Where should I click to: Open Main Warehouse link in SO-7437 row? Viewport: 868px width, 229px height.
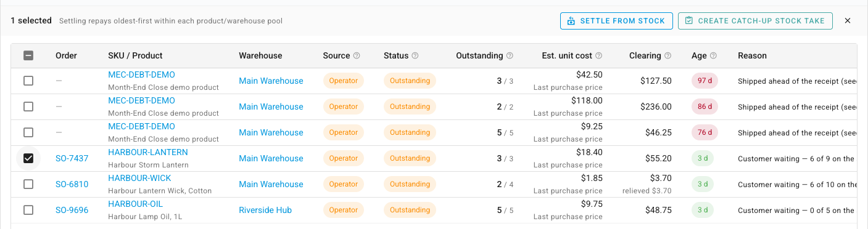coord(271,158)
